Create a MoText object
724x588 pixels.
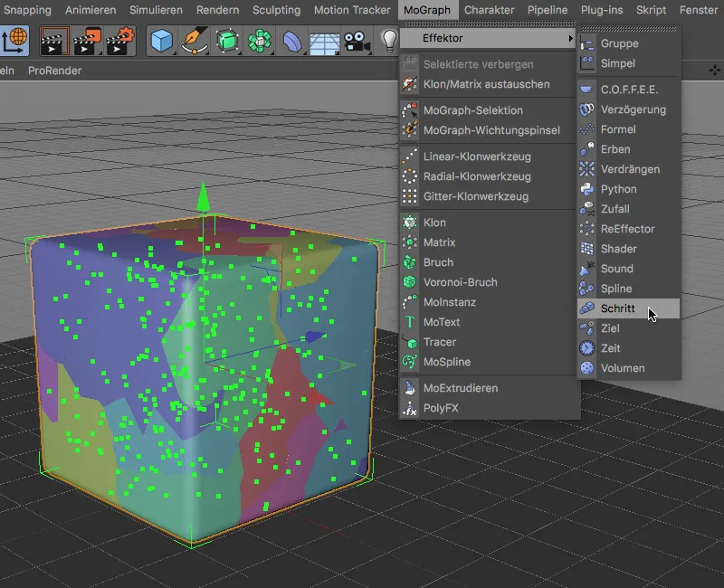click(488, 322)
